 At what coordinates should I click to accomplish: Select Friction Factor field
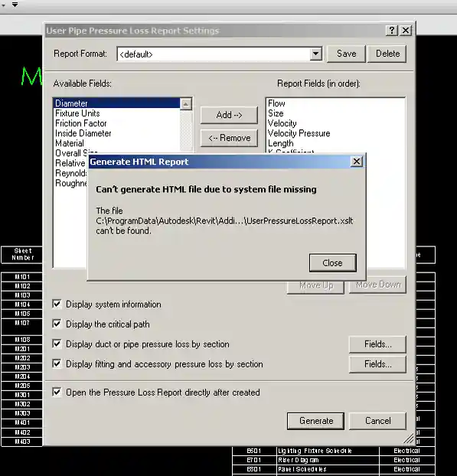click(x=81, y=123)
